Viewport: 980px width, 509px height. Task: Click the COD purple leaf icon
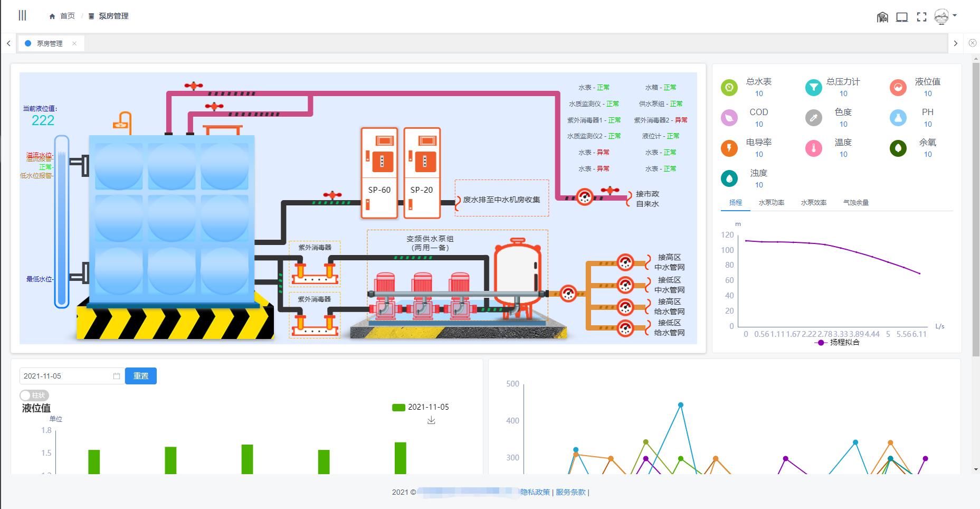(729, 118)
